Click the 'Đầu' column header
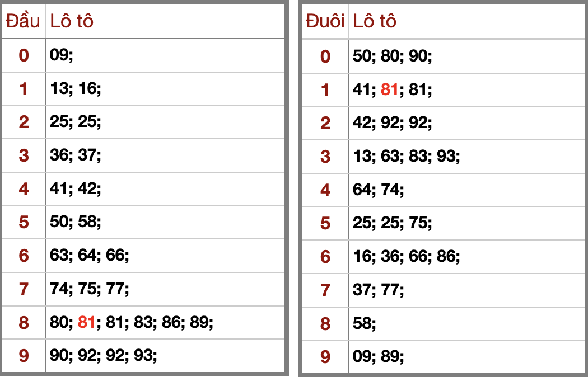Screen dimensions: 588x377 click(x=23, y=21)
